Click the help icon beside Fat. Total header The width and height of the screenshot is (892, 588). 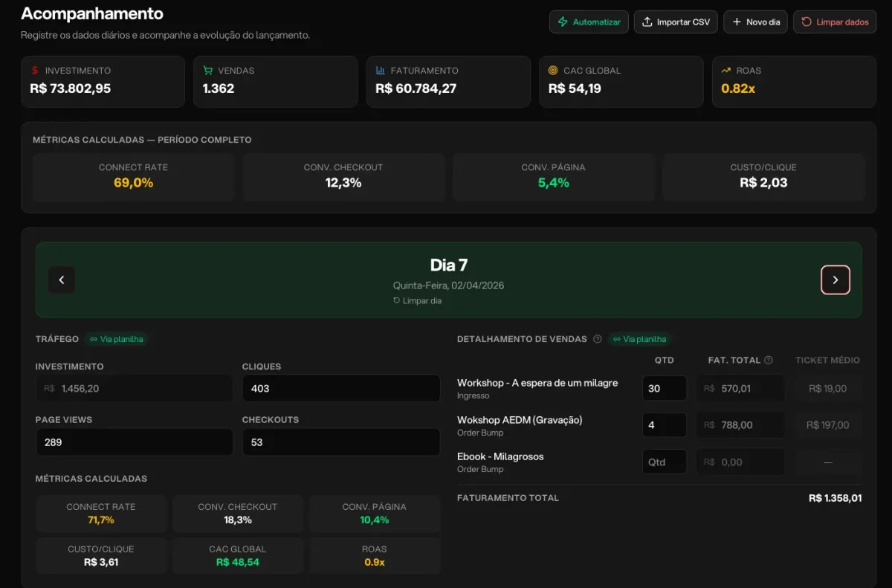769,360
